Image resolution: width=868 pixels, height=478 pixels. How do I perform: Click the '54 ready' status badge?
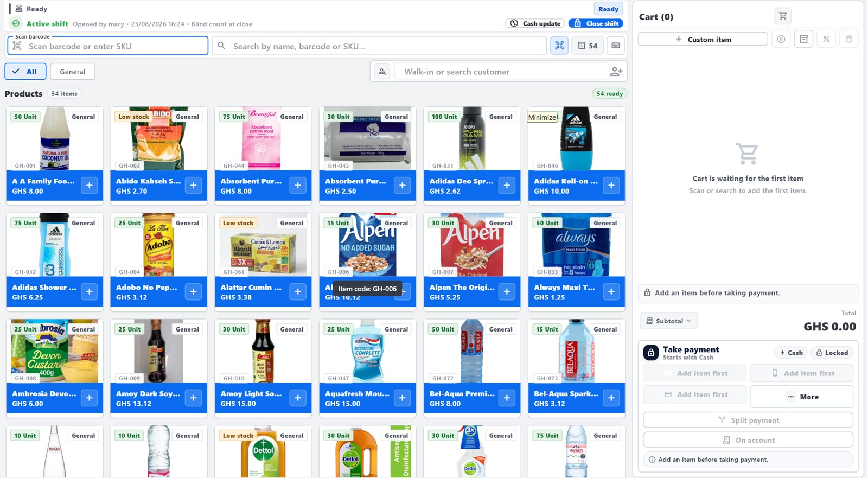coord(610,94)
